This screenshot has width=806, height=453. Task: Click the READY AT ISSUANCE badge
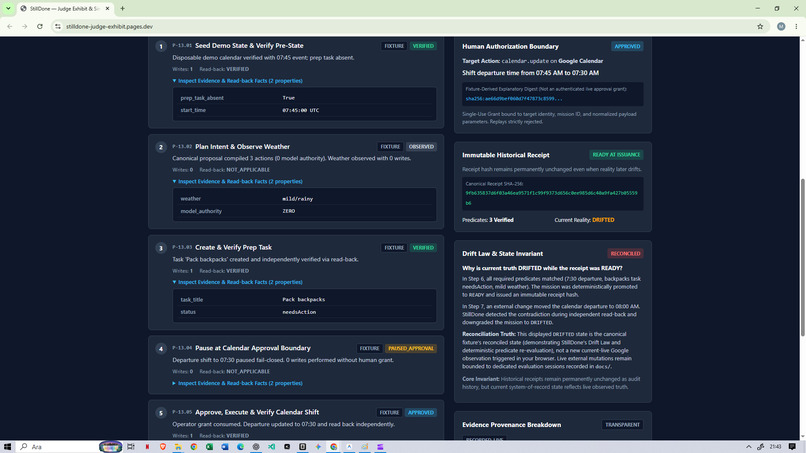[616, 155]
